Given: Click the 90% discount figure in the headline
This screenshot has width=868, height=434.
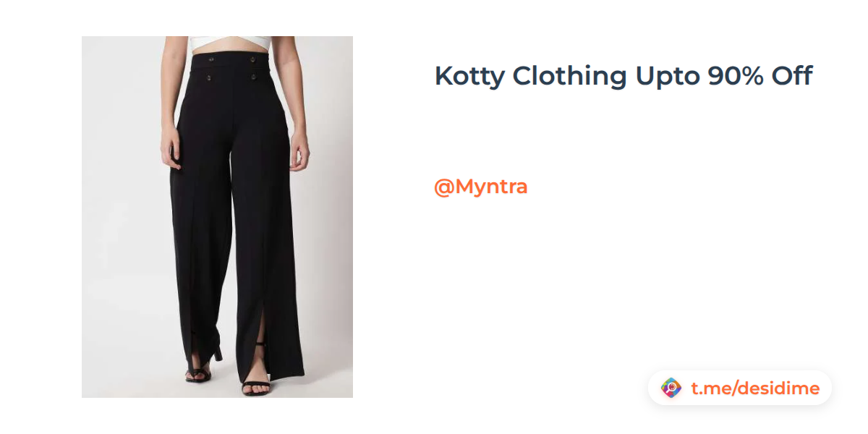Looking at the screenshot, I should click(x=736, y=75).
